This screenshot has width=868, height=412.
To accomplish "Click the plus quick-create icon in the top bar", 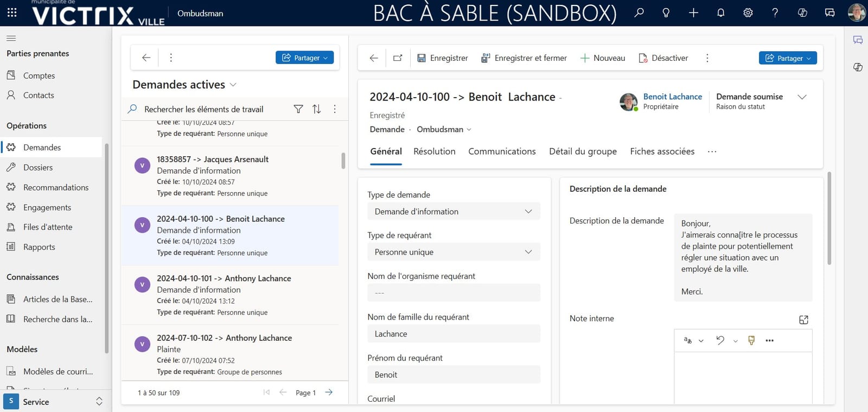I will 693,12.
